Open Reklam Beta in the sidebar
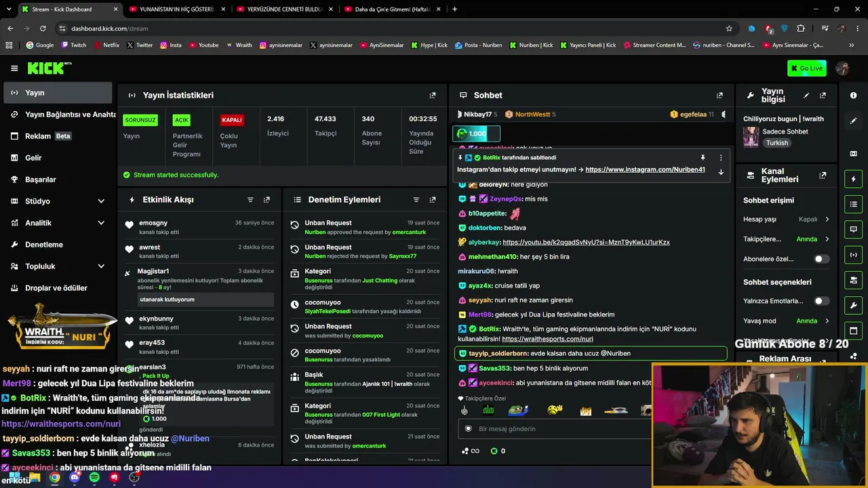Viewport: 868px width, 488px height. pyautogui.click(x=57, y=136)
